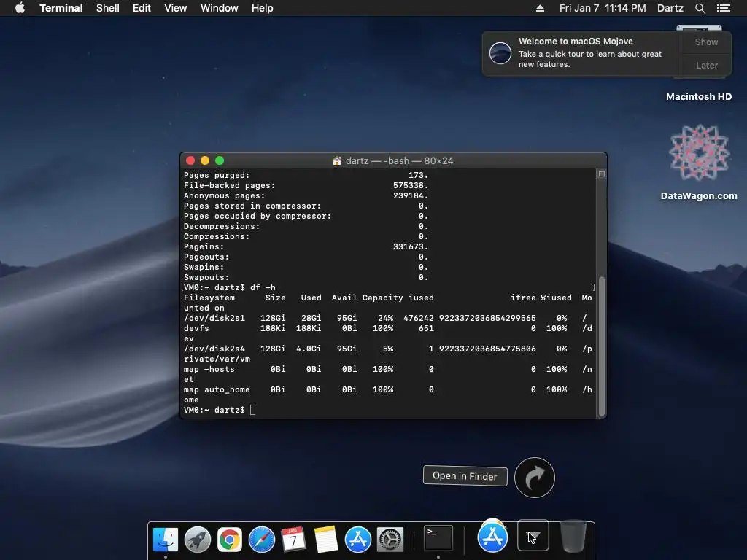This screenshot has width=747, height=560.
Task: Open Finder from the Dock
Action: [x=166, y=540]
